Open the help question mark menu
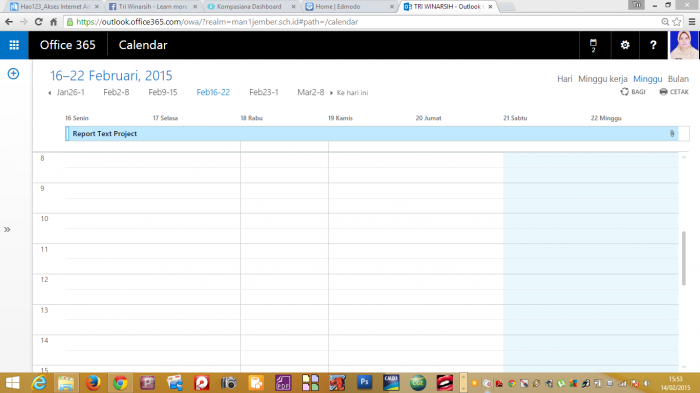Viewport: 700px width, 393px height. [x=653, y=45]
